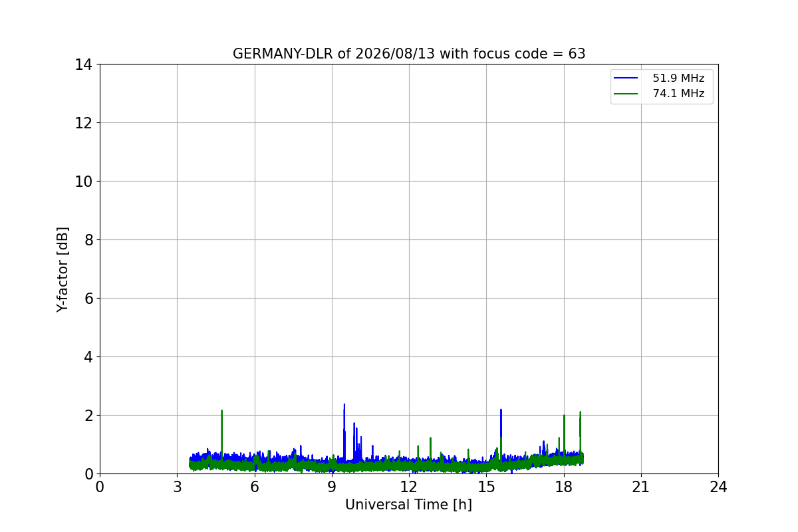
Task: Click y-axis tick label 6
Action: click(88, 299)
